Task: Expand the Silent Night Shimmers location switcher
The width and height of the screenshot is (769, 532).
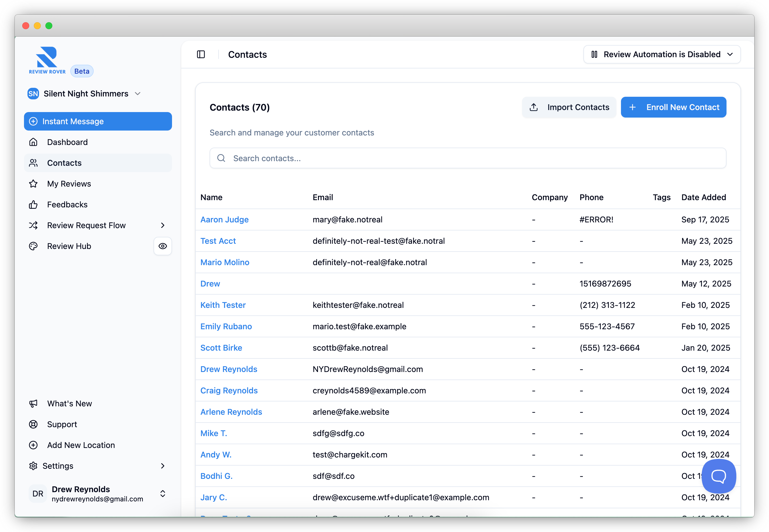Action: coord(84,94)
